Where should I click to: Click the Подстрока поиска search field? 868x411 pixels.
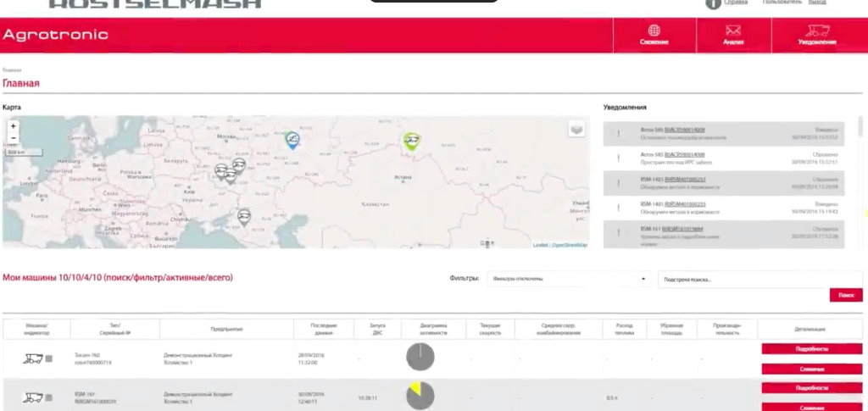click(x=760, y=280)
